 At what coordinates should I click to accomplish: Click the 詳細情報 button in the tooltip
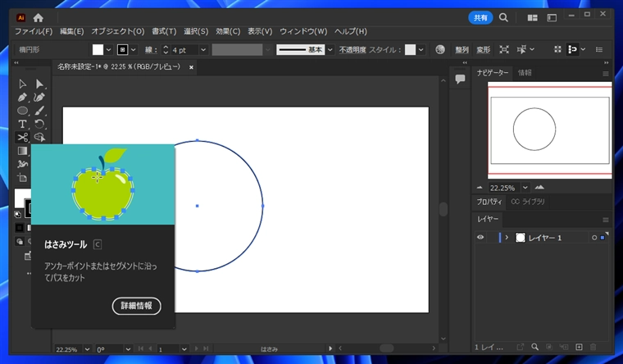[136, 306]
